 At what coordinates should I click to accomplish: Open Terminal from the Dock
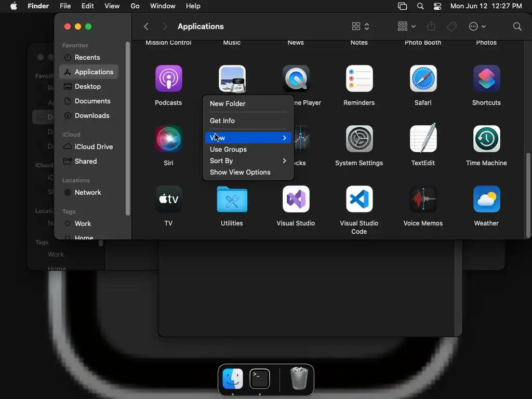260,379
